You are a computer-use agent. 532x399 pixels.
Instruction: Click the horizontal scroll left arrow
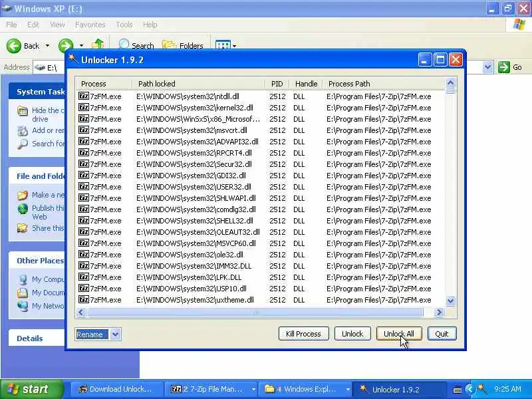[x=80, y=312]
